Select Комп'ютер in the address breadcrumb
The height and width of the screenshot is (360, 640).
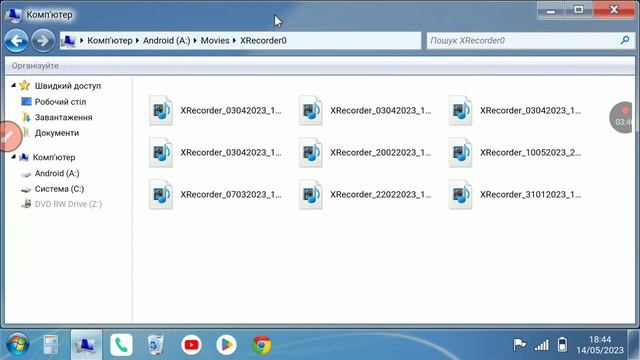point(110,40)
